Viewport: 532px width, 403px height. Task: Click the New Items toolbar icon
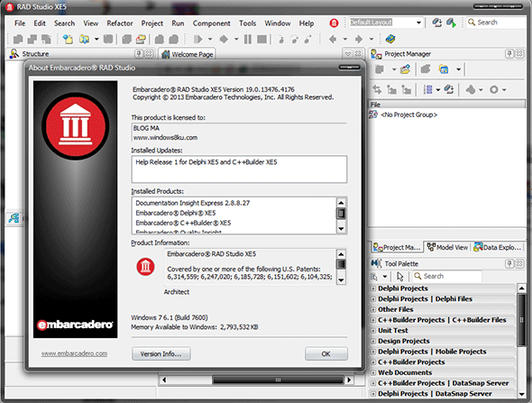[68, 40]
